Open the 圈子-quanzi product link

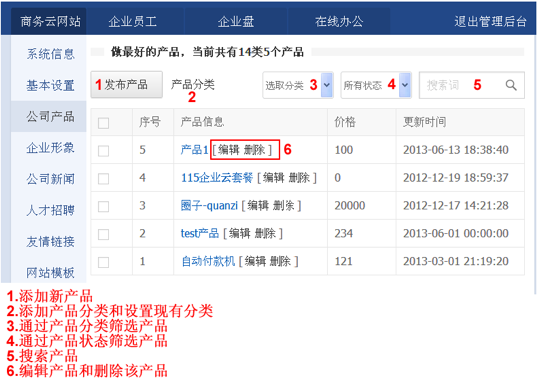pyautogui.click(x=209, y=206)
